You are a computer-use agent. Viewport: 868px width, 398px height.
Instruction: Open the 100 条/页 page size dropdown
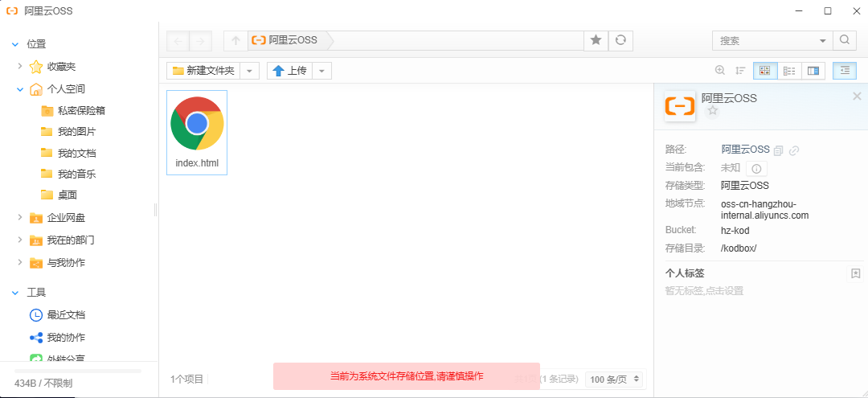pos(615,380)
